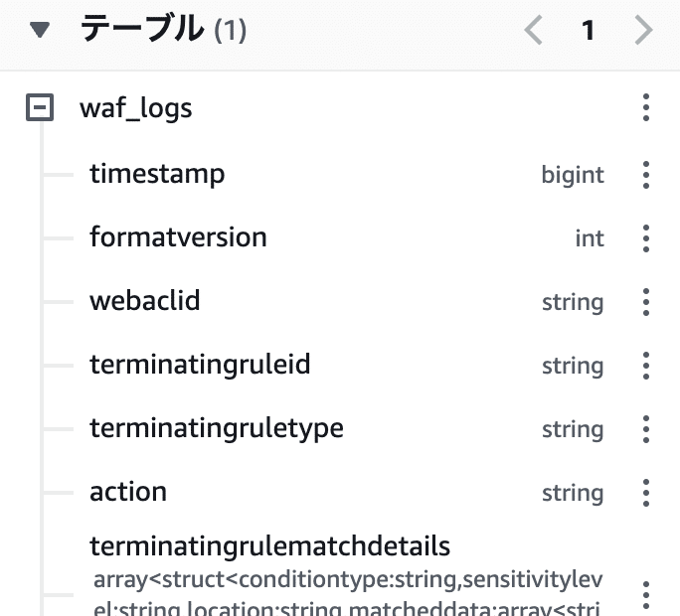
Task: Open formatversion column three-dot menu
Action: tap(646, 238)
